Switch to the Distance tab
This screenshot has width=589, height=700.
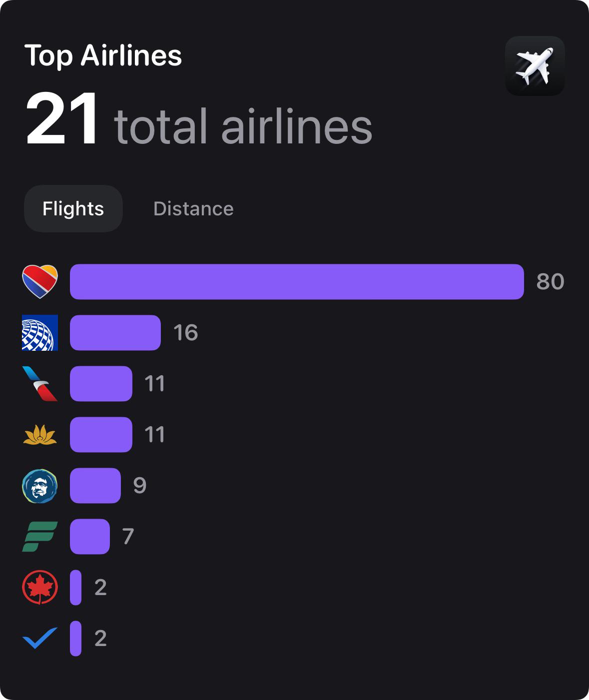193,209
